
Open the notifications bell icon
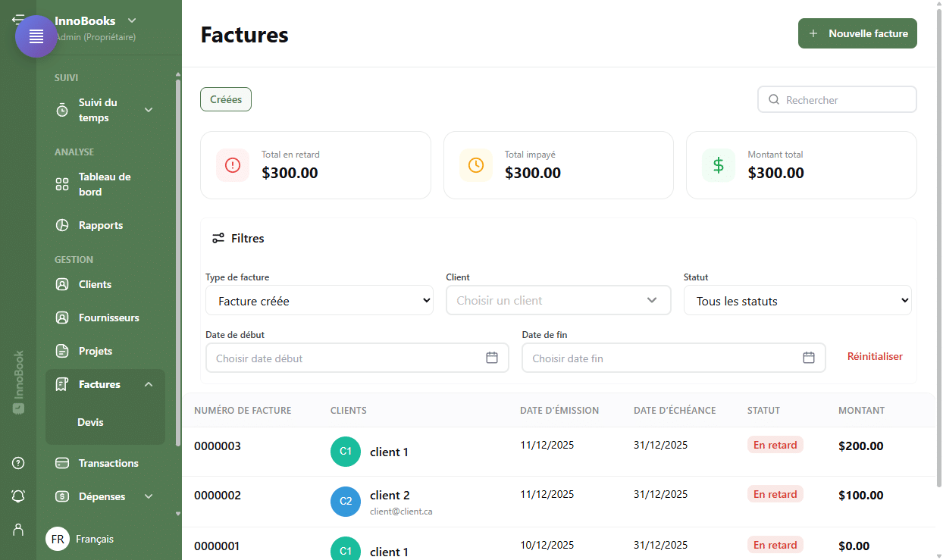[x=18, y=496]
